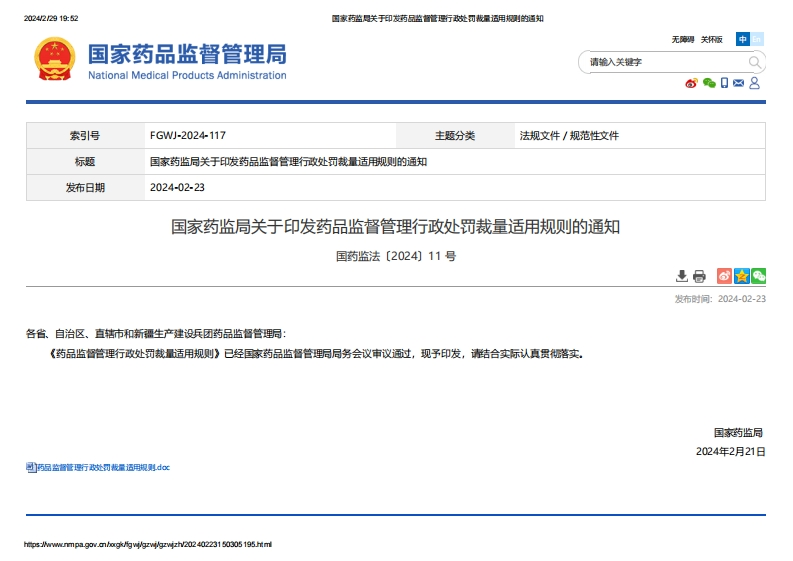Screen dimensions: 793x561
Task: Click the mobile phone icon in header
Action: click(724, 83)
